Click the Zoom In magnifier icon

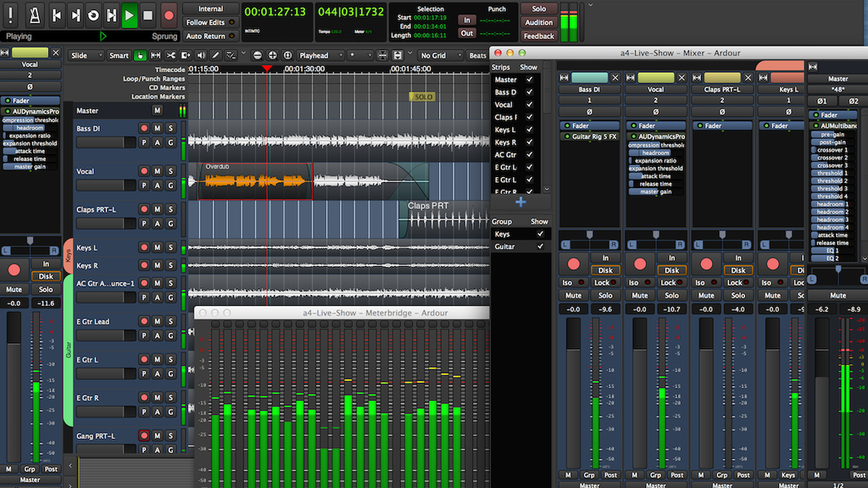273,54
